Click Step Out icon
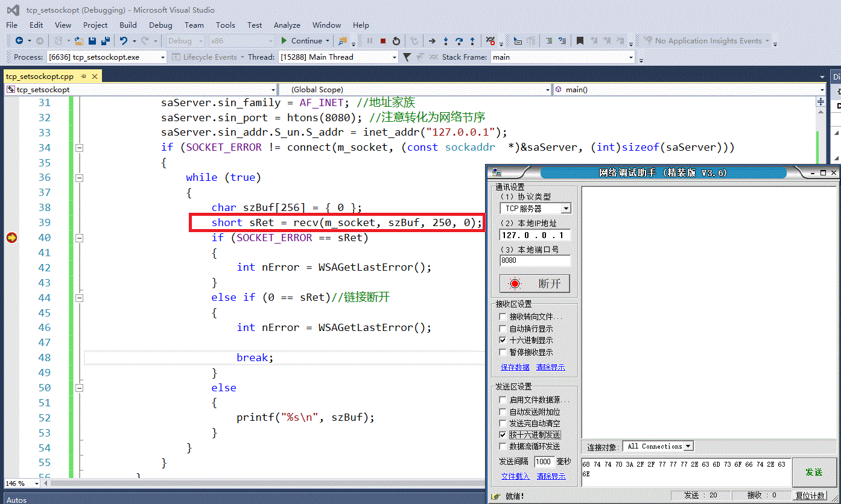Image resolution: width=841 pixels, height=504 pixels. point(472,41)
